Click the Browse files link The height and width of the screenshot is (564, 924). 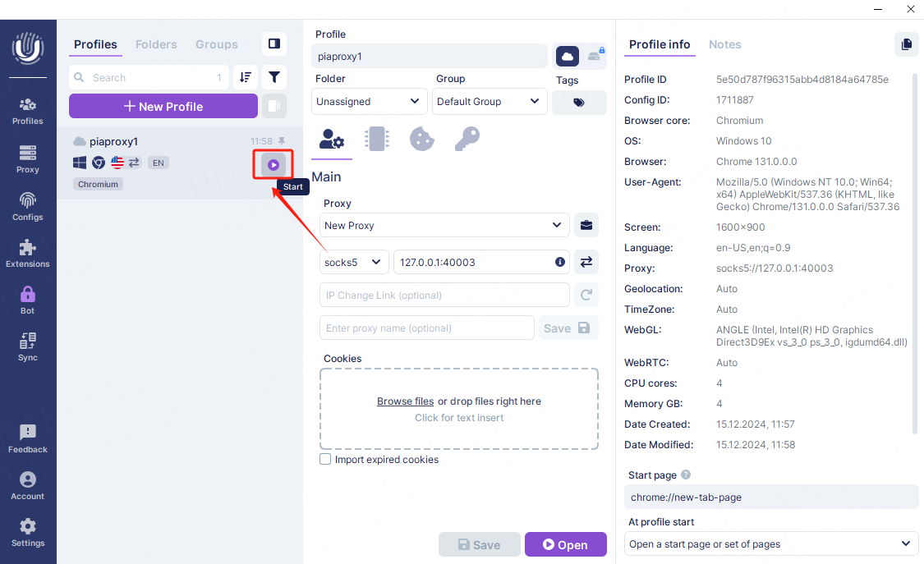point(405,401)
